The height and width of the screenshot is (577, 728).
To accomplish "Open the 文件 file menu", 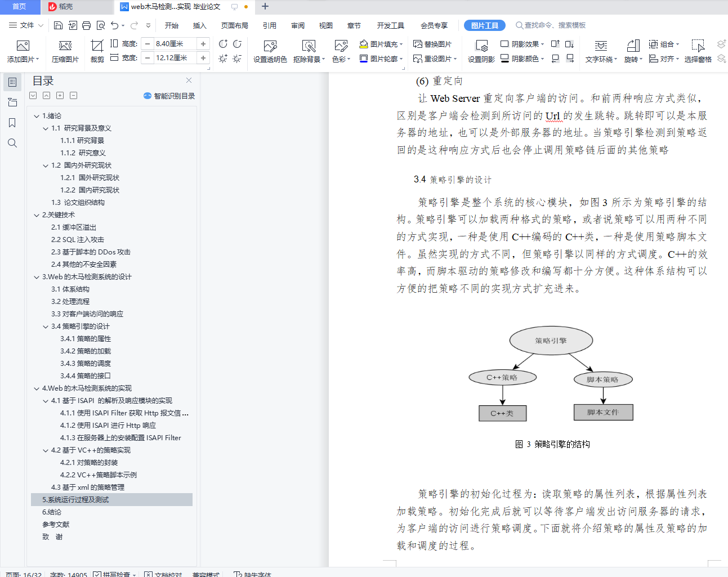I will (26, 25).
